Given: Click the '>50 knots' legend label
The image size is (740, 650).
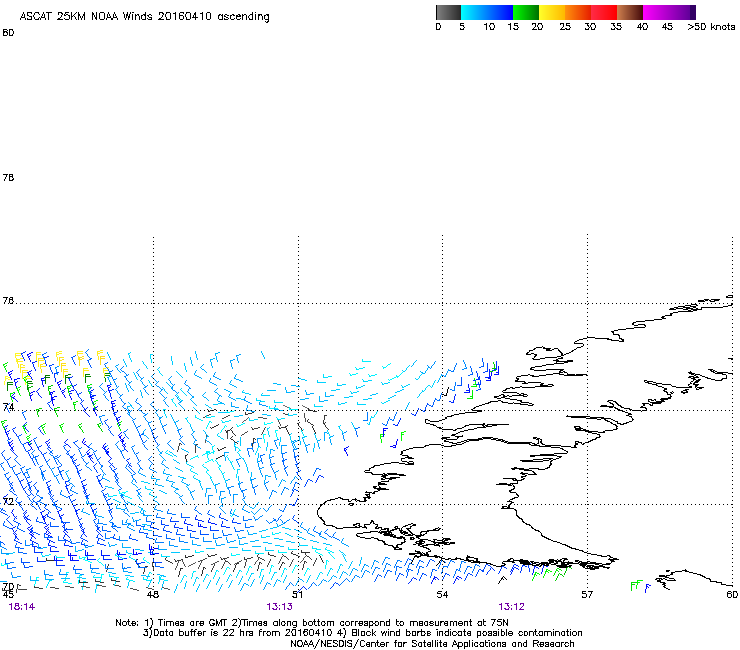Looking at the screenshot, I should click(x=711, y=27).
